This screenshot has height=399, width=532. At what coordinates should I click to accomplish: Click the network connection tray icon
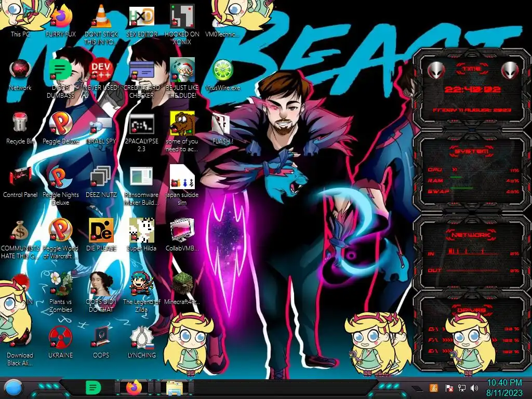pos(462,388)
